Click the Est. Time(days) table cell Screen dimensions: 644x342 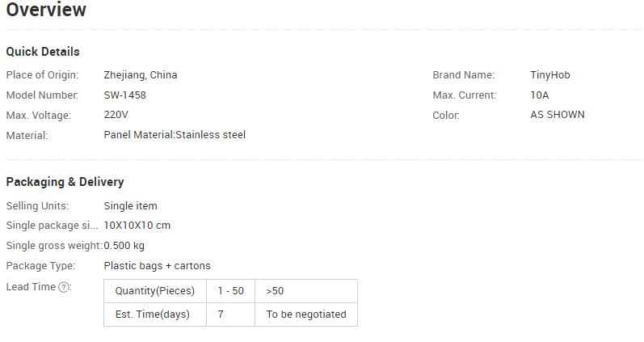[x=155, y=315]
